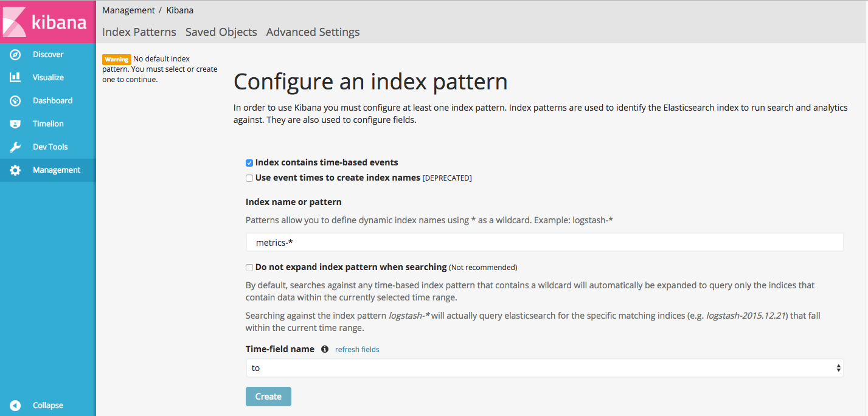This screenshot has width=868, height=416.
Task: Click the Create button
Action: (268, 397)
